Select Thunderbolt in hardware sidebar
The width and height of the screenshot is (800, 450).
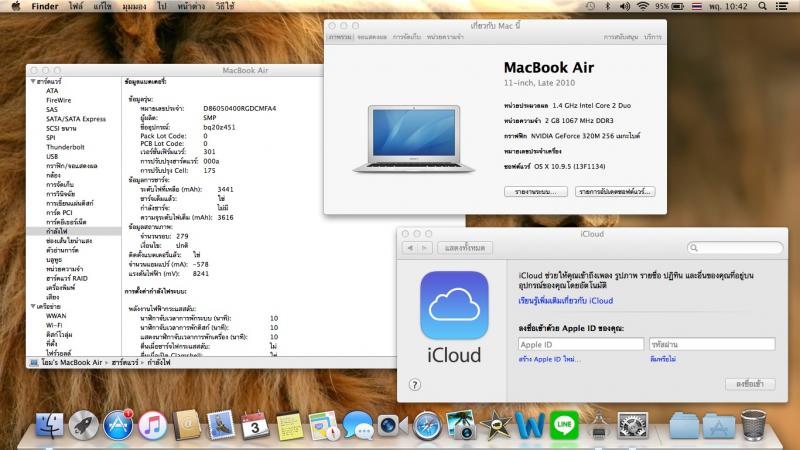pyautogui.click(x=65, y=147)
